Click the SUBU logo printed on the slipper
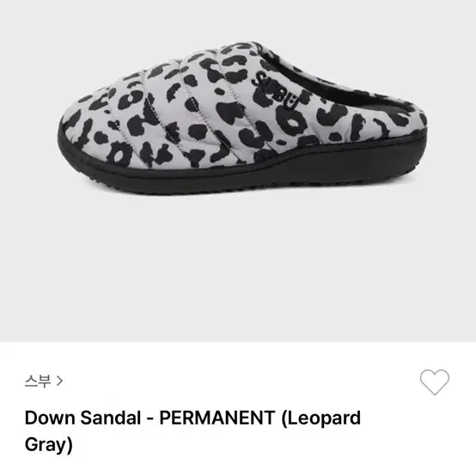Screen dimensions: 476x476 tap(275, 91)
